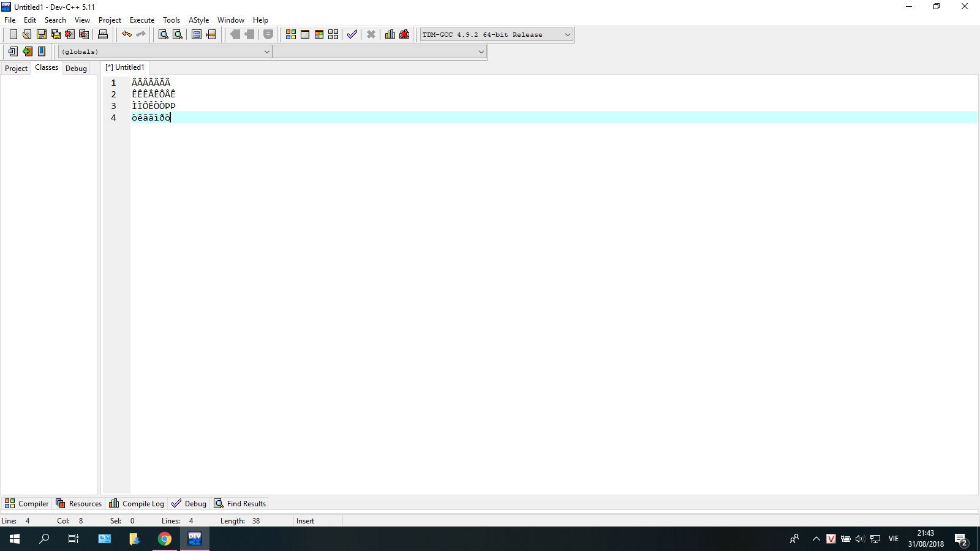Click the Profile Analysis chart icon
980x551 pixels.
pyautogui.click(x=390, y=34)
